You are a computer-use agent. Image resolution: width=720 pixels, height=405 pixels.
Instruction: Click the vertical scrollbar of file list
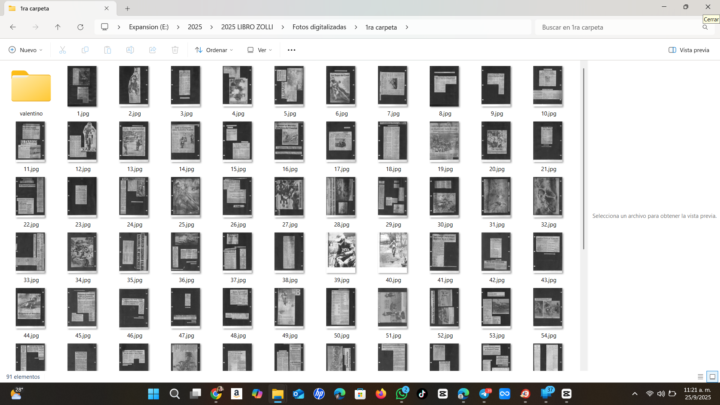coord(584,158)
